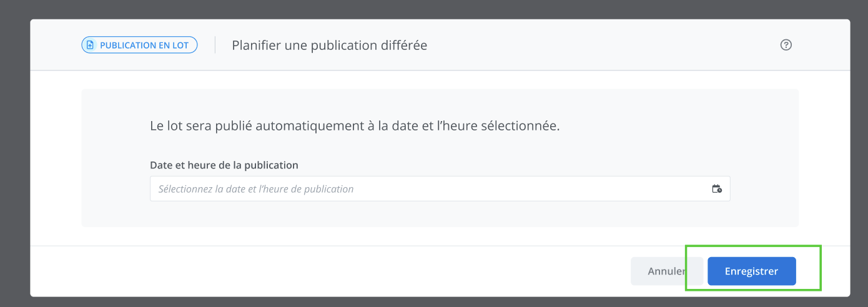Click the dimmed backdrop outside the dialog
The height and width of the screenshot is (307, 868).
[14, 156]
